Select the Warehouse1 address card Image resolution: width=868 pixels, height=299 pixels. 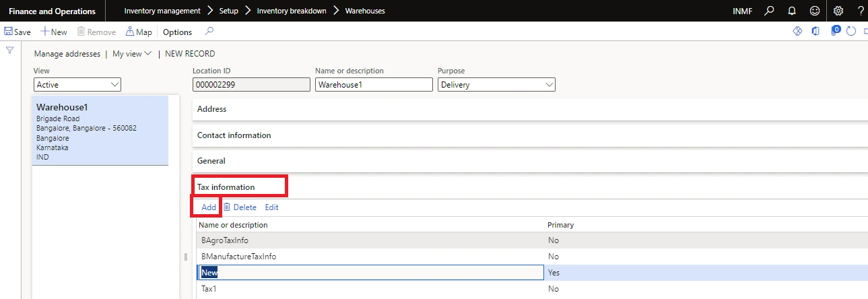pyautogui.click(x=100, y=131)
